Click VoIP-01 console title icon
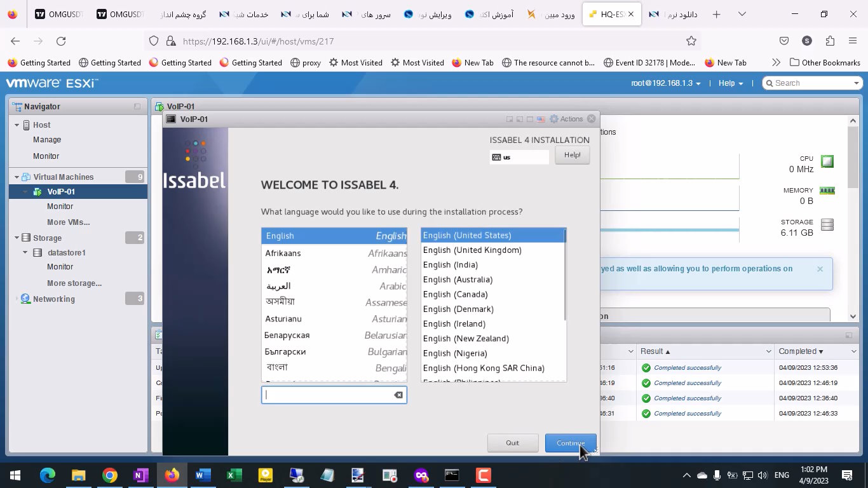 coord(170,119)
